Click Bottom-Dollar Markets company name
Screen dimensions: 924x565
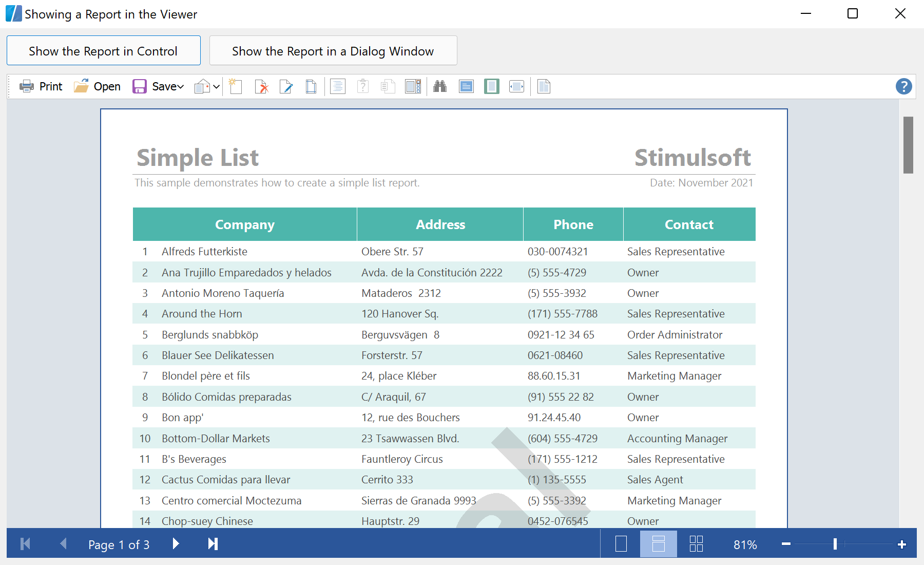(x=216, y=439)
